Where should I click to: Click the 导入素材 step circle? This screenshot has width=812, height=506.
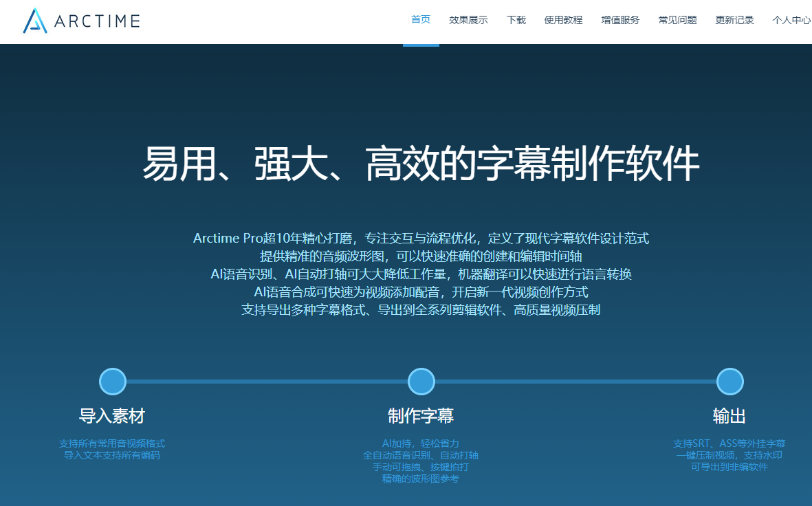tap(112, 382)
